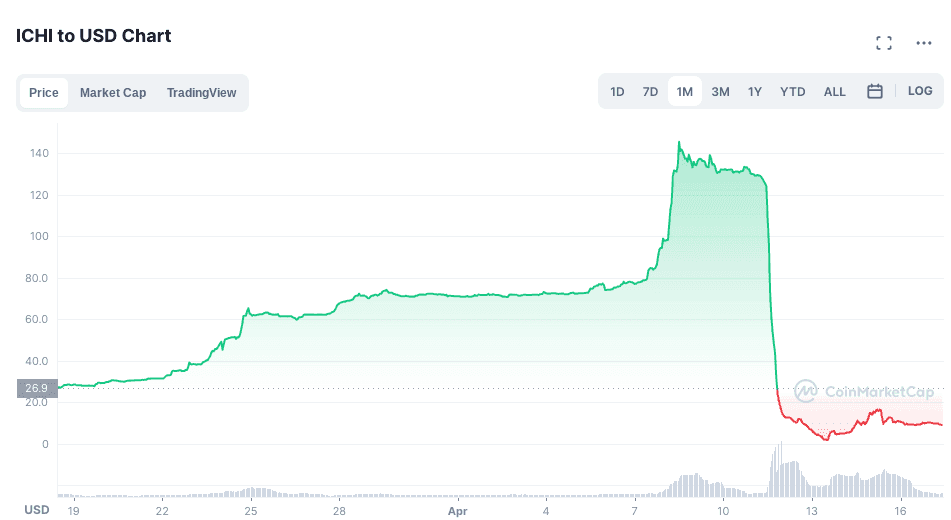Open the TradingView tab
The image size is (951, 520).
(202, 93)
